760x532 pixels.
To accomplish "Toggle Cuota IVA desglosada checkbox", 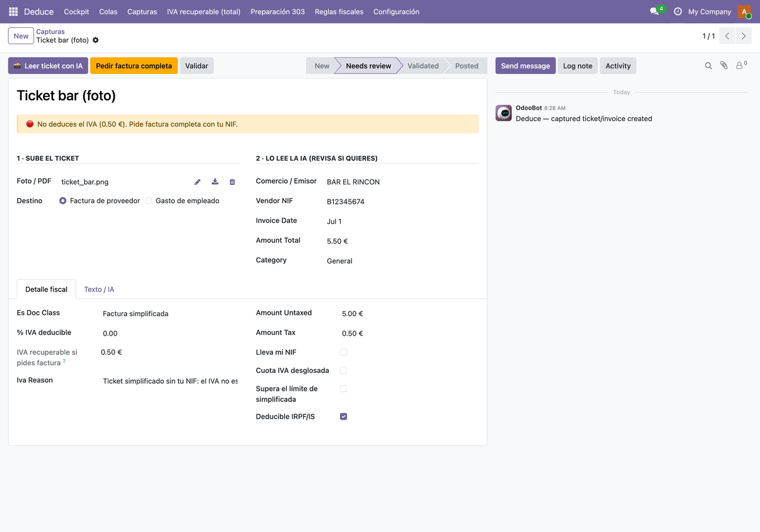I will tap(343, 370).
